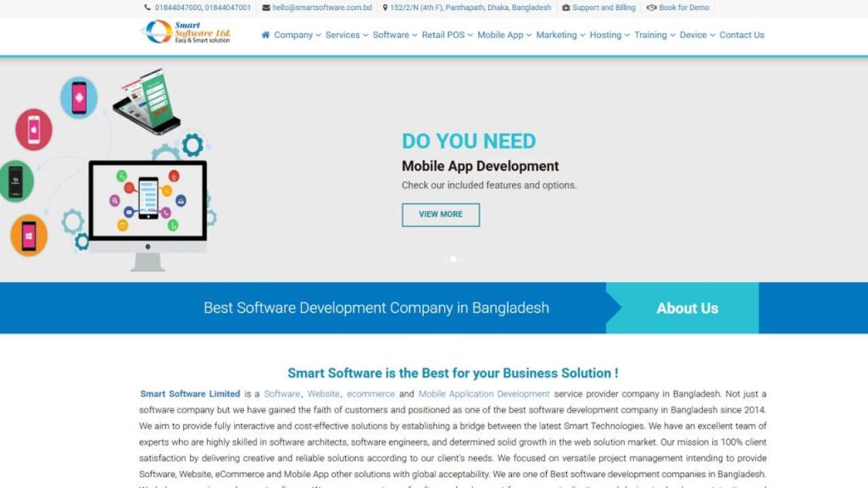
Task: Click the phone icon in top bar
Action: (147, 8)
